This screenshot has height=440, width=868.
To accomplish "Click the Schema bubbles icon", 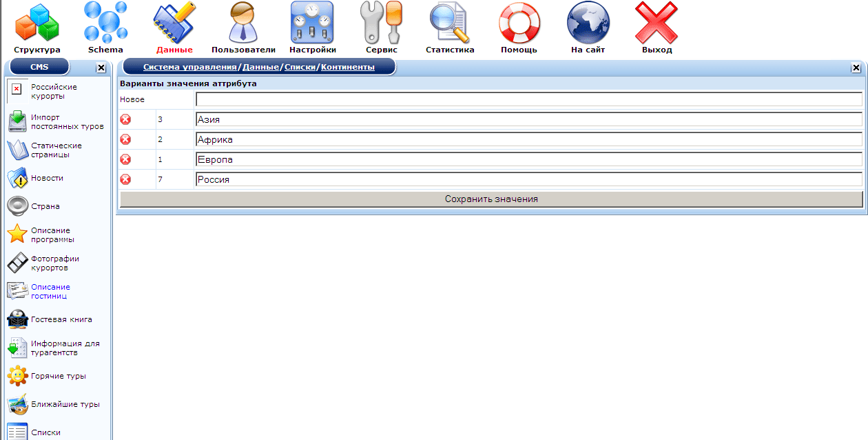I will [105, 23].
